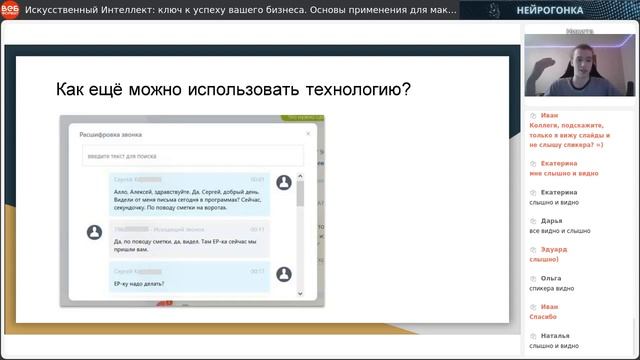Click the НЕЙРОГОНКА banner
Screen dimensions: 640x360
point(549,10)
